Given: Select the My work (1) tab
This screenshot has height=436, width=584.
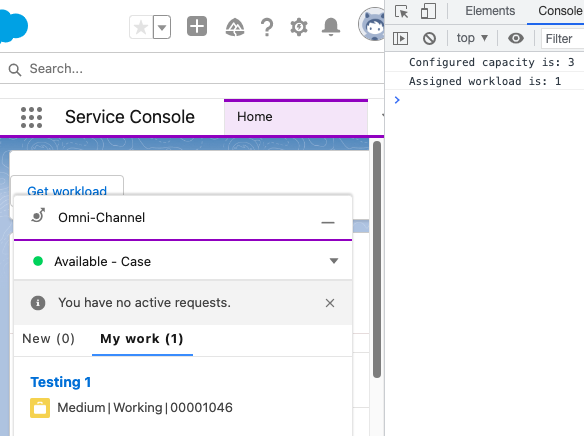Looking at the screenshot, I should click(x=142, y=339).
